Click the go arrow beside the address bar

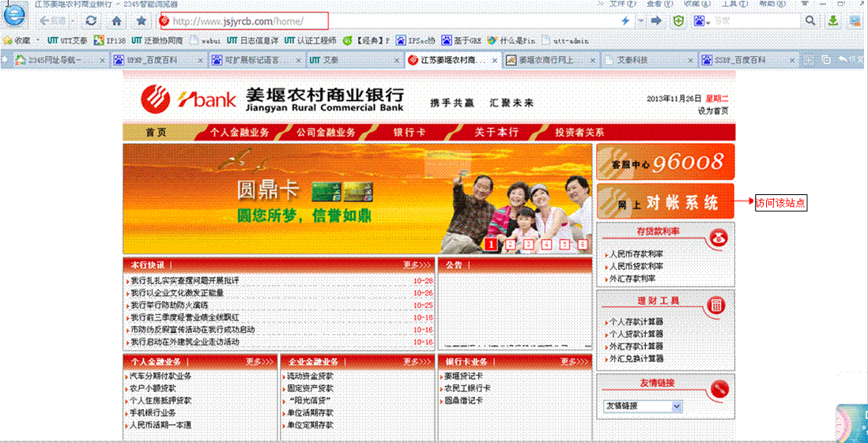657,21
